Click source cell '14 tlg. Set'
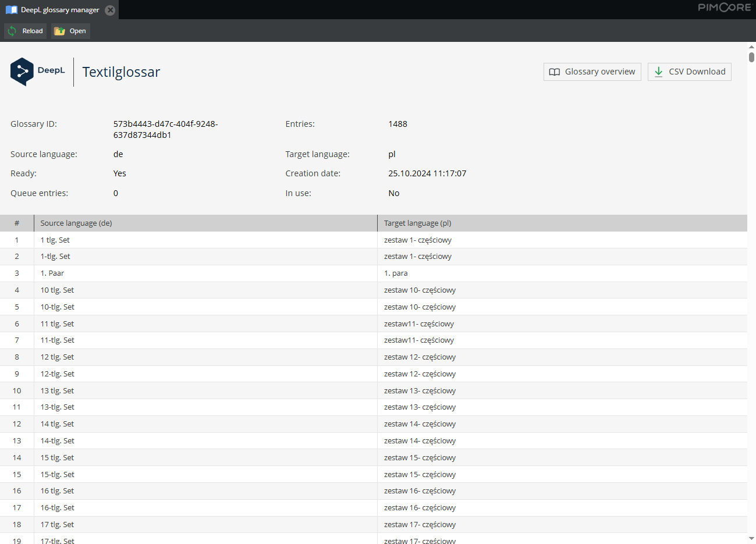756x544 pixels. [x=206, y=424]
